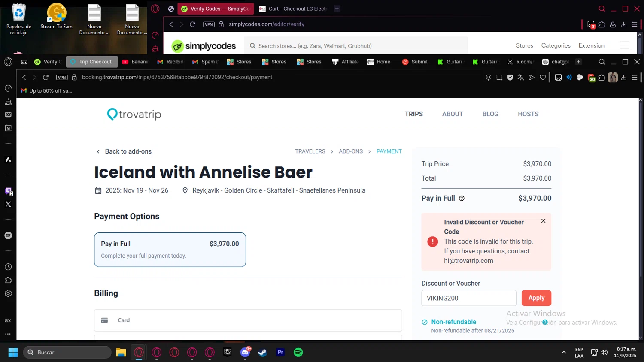Bookmark page with the heart icon

tap(543, 78)
